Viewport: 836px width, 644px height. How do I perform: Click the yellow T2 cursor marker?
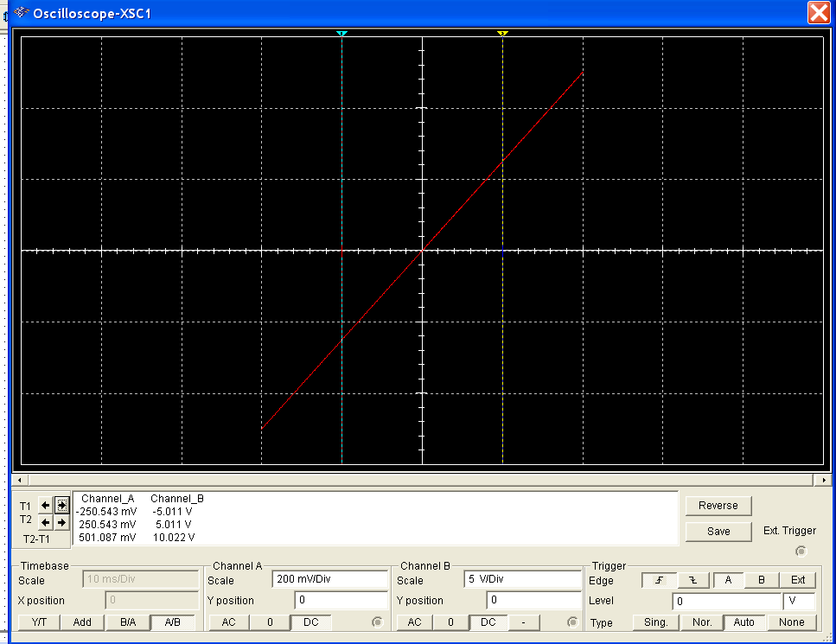click(x=502, y=34)
